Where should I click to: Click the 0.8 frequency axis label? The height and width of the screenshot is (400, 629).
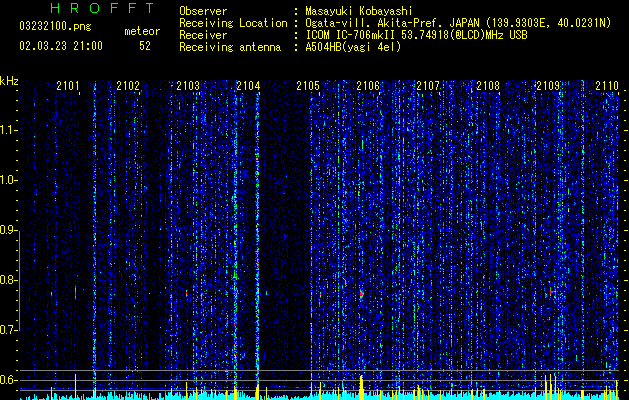(8, 280)
